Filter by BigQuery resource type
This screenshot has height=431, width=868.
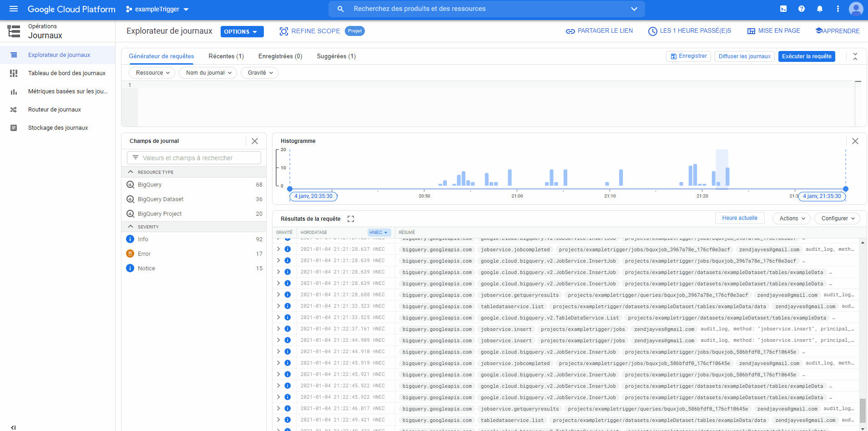(194, 185)
